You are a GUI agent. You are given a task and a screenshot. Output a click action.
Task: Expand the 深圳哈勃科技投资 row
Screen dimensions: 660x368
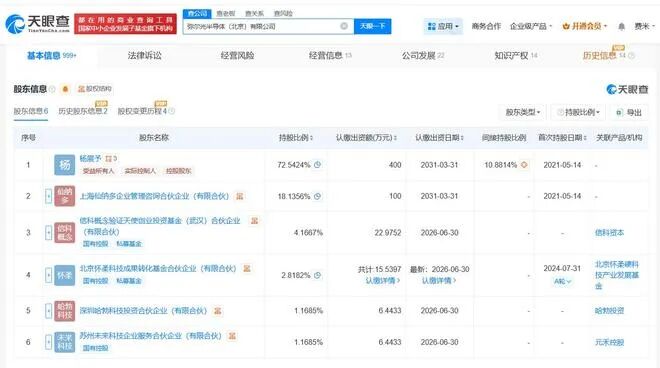click(48, 311)
